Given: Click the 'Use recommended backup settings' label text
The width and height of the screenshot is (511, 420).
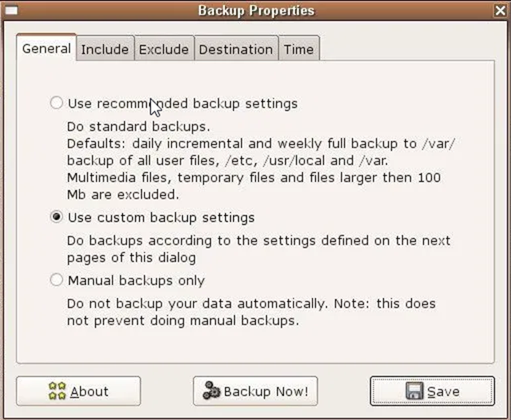Looking at the screenshot, I should coord(182,104).
